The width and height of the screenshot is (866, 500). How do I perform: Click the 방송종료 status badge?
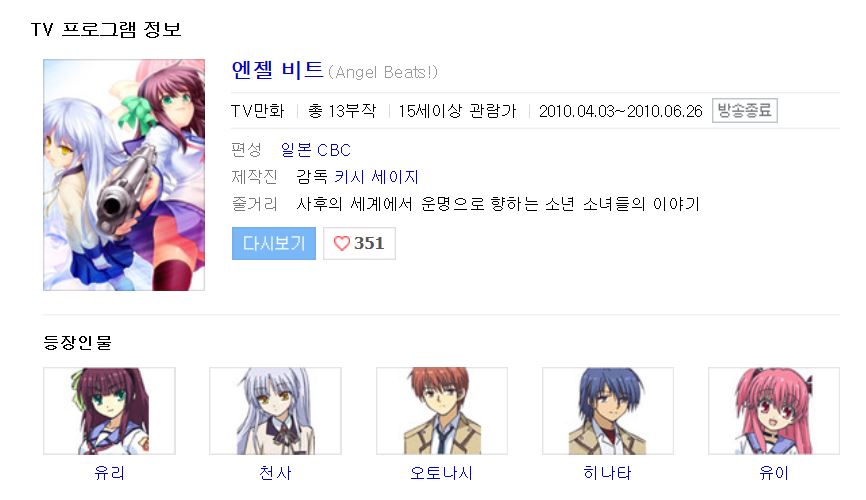coord(744,110)
